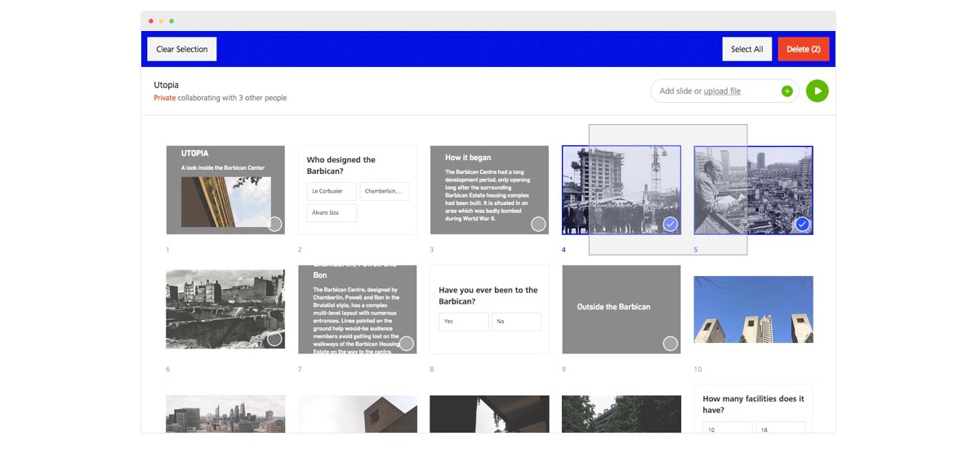This screenshot has width=980, height=449.
Task: Click the slide number 10 label
Action: [x=697, y=369]
